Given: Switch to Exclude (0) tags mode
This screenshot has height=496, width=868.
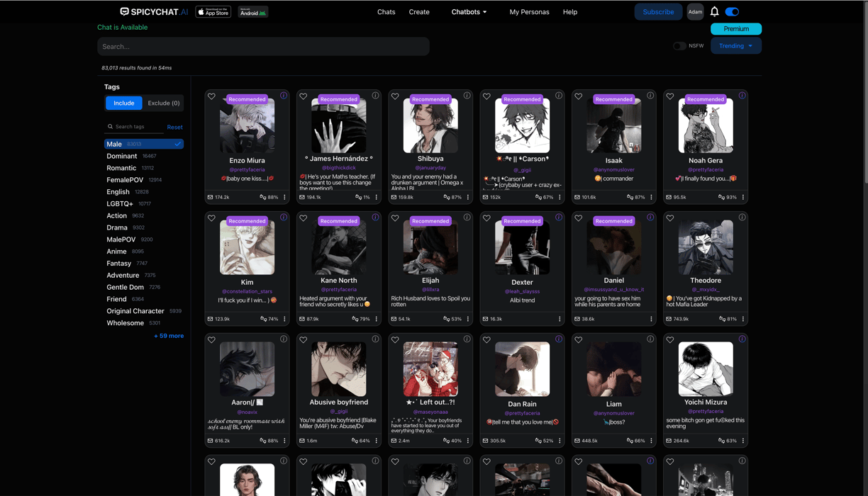Looking at the screenshot, I should (163, 103).
